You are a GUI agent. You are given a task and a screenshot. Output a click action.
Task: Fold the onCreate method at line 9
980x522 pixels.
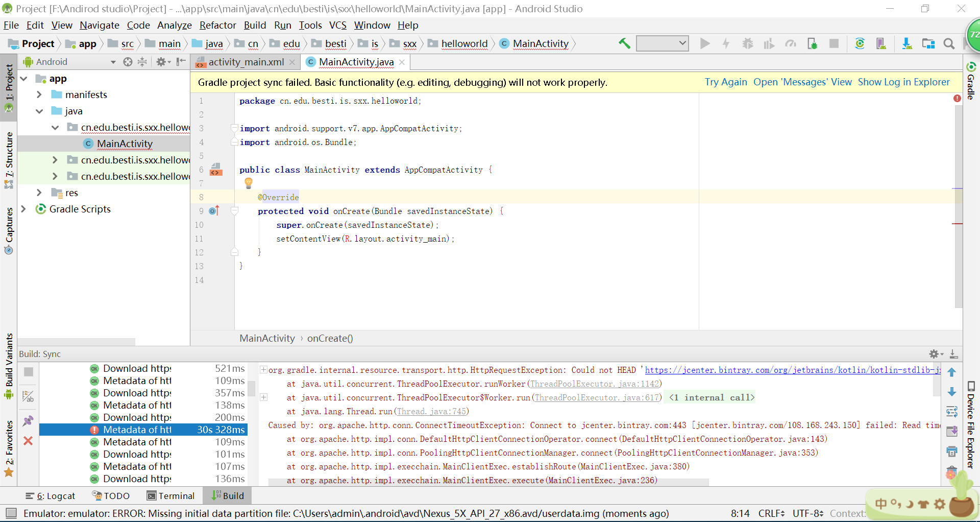pyautogui.click(x=234, y=211)
